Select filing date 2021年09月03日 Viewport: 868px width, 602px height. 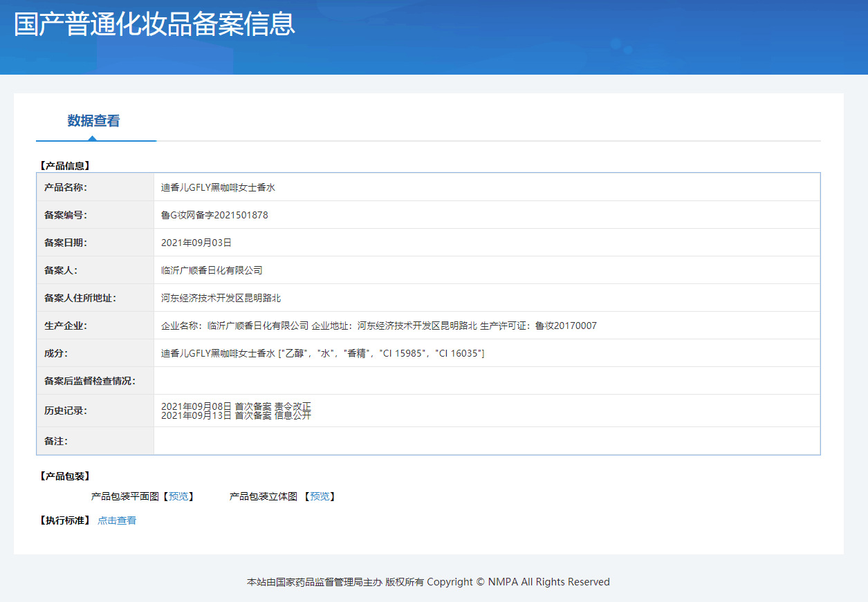pyautogui.click(x=196, y=243)
